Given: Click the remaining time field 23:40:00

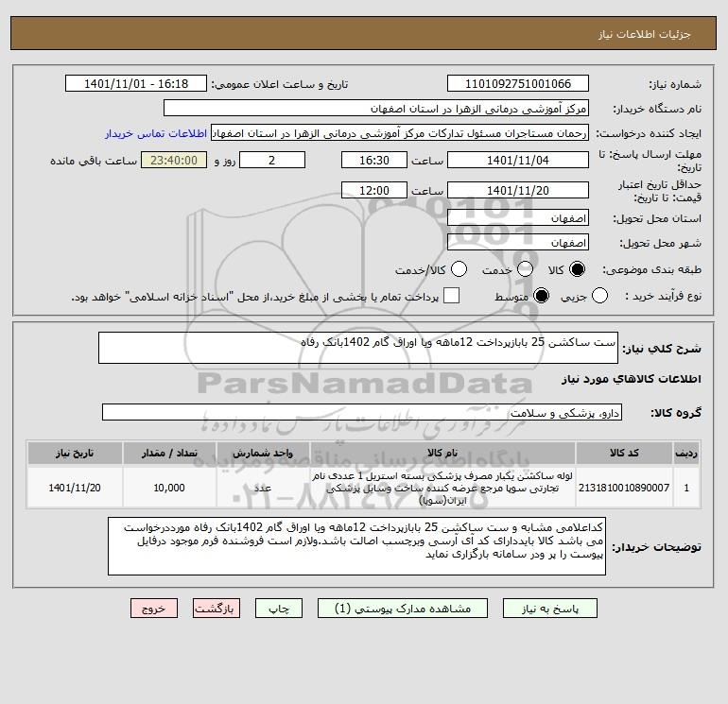Looking at the screenshot, I should 174,160.
